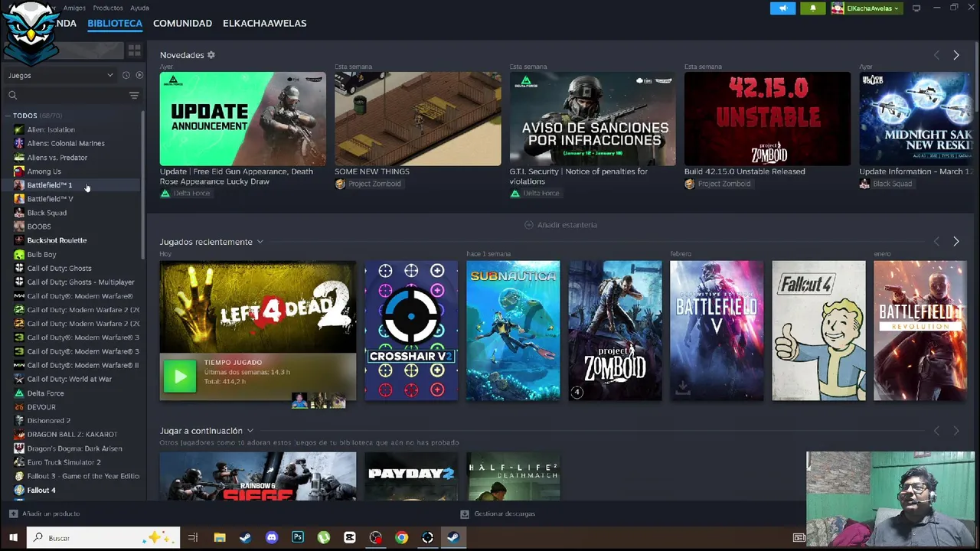This screenshot has width=980, height=551.
Task: Select the Payday 2 suggested game
Action: (411, 476)
